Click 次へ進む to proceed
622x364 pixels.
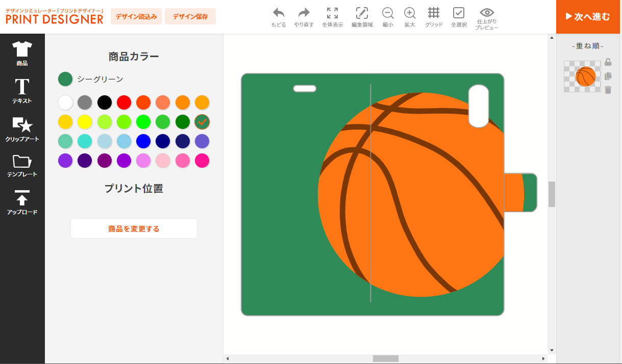click(x=588, y=17)
